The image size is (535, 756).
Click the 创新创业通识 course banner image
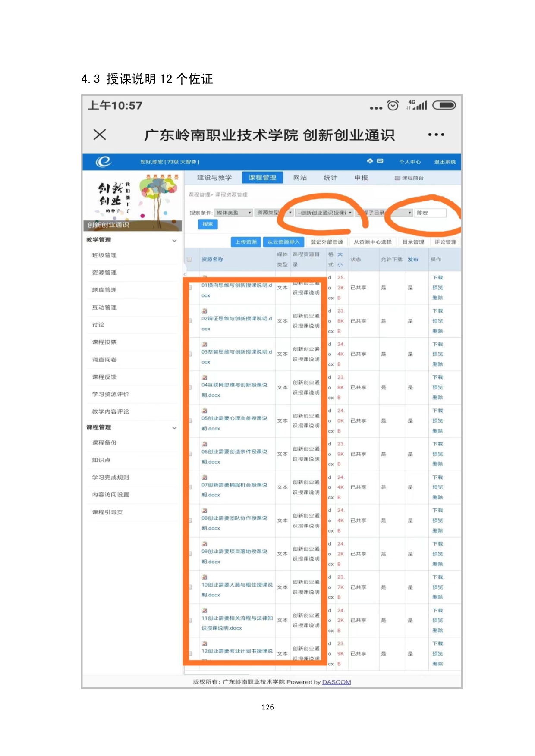pos(132,201)
